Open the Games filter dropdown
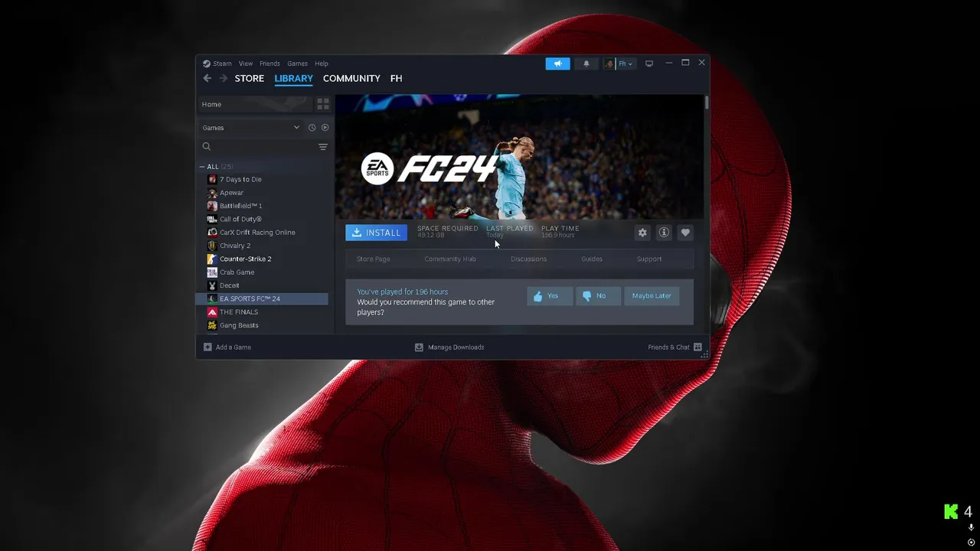This screenshot has height=551, width=980. click(251, 128)
